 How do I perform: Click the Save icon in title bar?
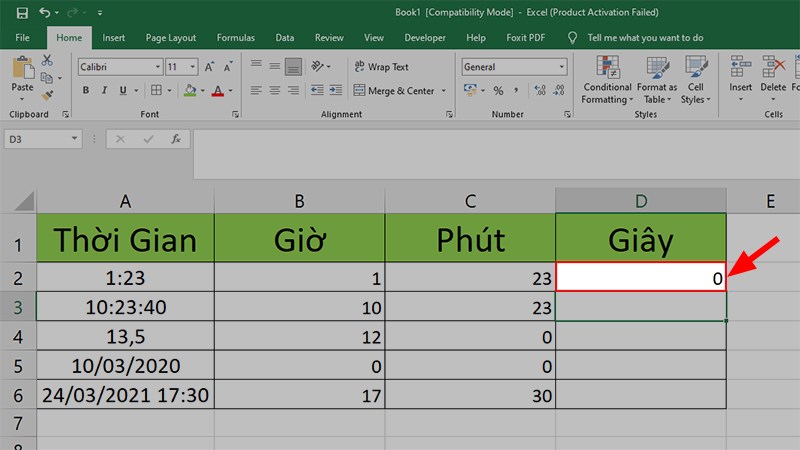click(x=20, y=13)
